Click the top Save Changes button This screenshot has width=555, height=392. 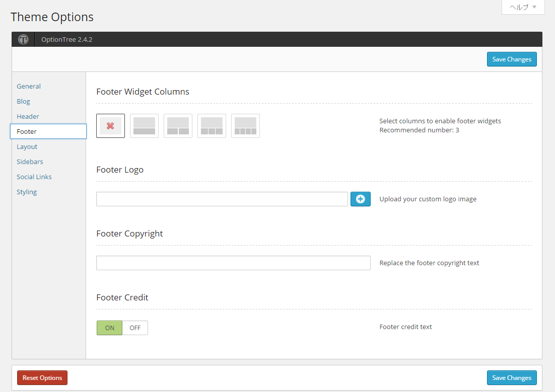click(512, 59)
